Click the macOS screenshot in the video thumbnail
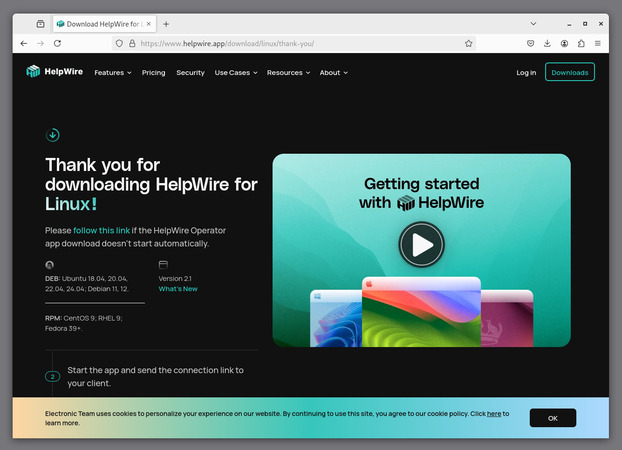Viewport: 622px width, 450px height. point(421,312)
